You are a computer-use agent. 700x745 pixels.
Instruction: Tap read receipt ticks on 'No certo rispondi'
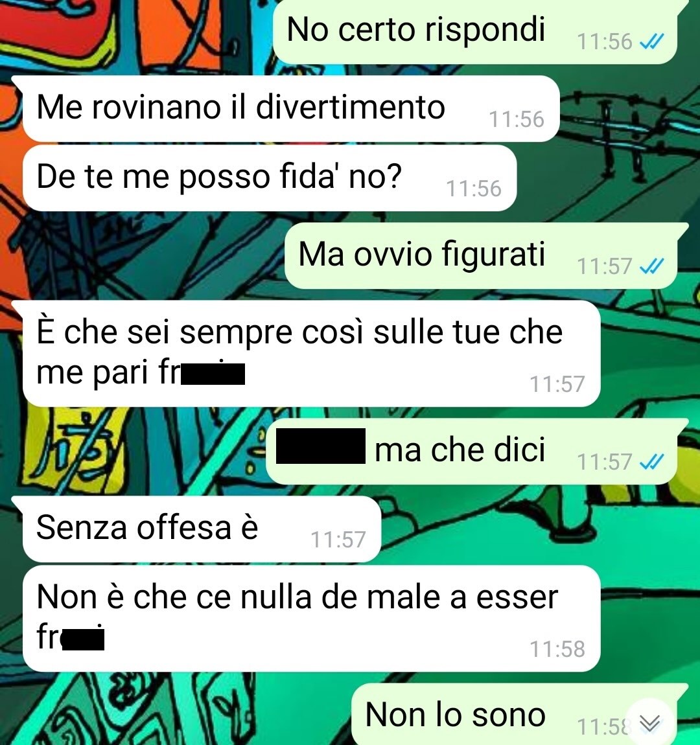[651, 43]
